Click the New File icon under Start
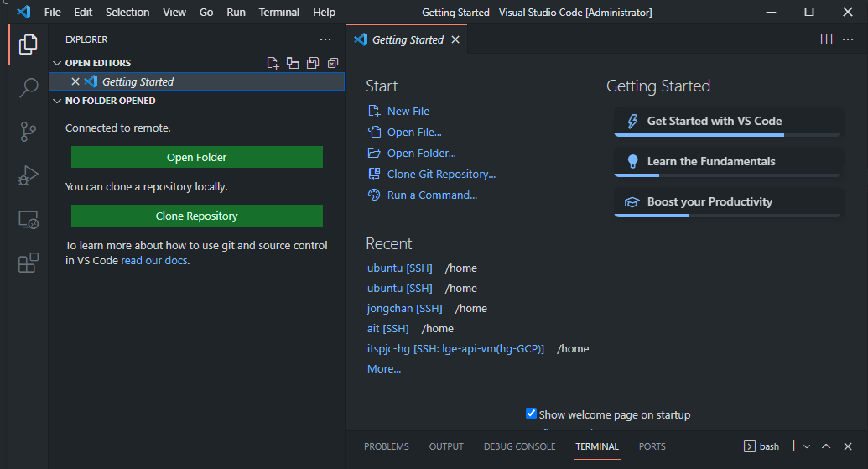This screenshot has width=868, height=469. 374,111
